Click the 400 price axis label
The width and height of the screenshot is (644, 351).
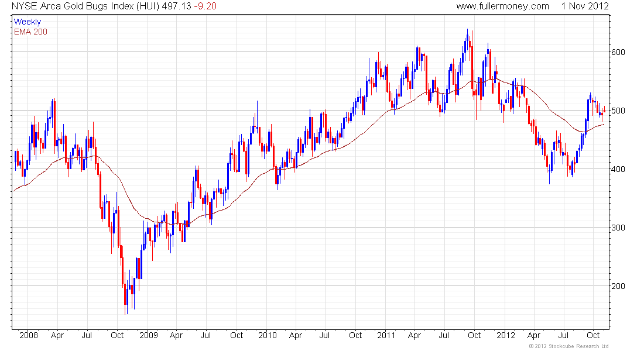coord(618,169)
